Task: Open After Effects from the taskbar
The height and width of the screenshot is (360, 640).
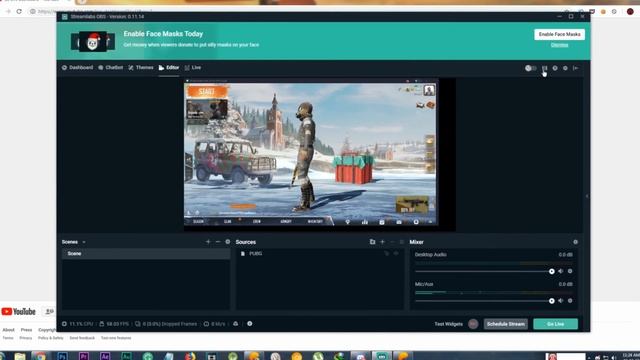Action: [105, 356]
